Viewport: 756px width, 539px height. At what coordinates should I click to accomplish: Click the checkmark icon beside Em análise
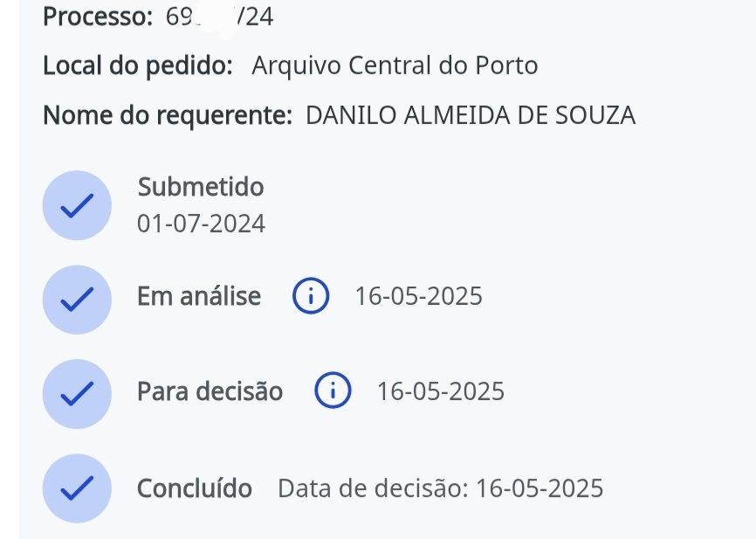77,299
